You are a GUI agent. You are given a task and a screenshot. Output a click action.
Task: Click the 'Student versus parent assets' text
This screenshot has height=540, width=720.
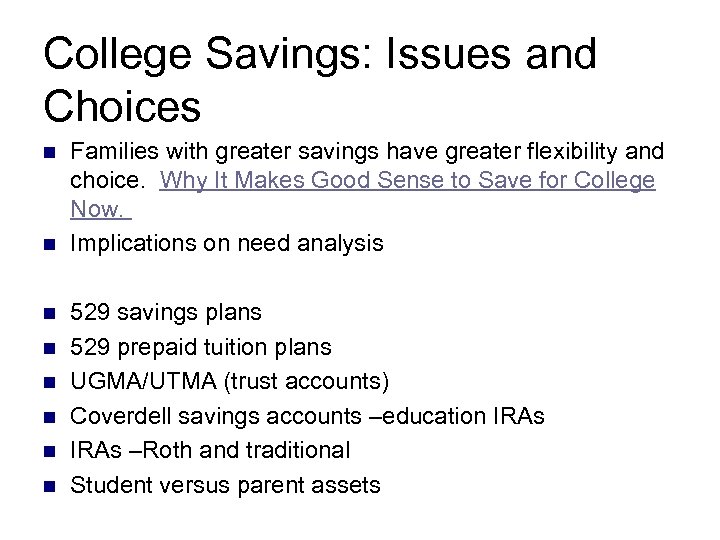225,486
